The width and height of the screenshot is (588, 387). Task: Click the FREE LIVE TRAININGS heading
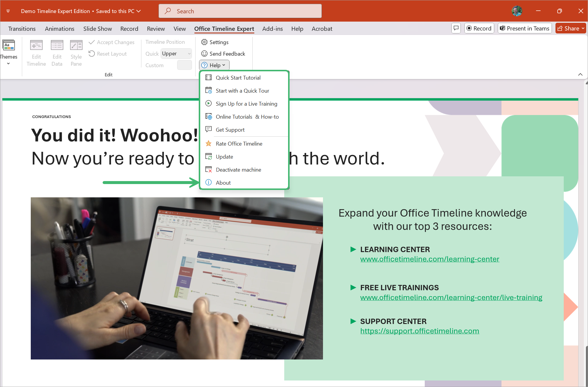[399, 288]
